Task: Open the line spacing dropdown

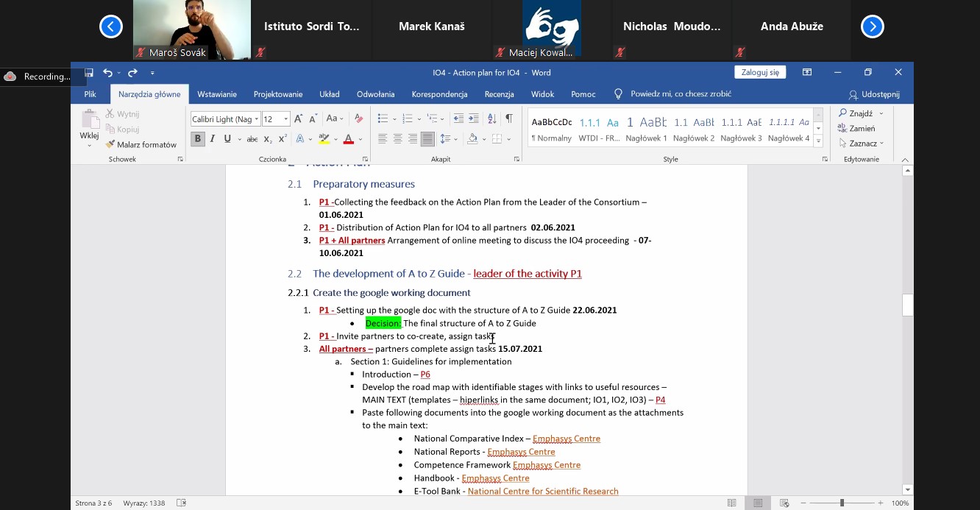Action: (447, 139)
